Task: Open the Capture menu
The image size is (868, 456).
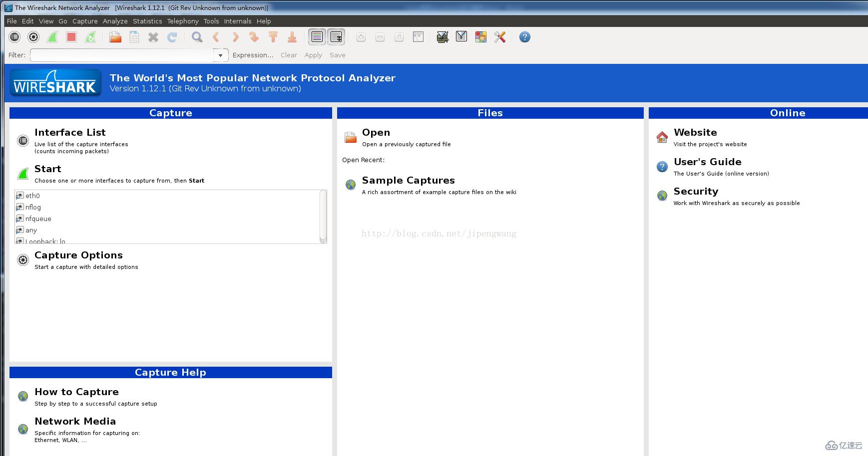Action: coord(85,21)
